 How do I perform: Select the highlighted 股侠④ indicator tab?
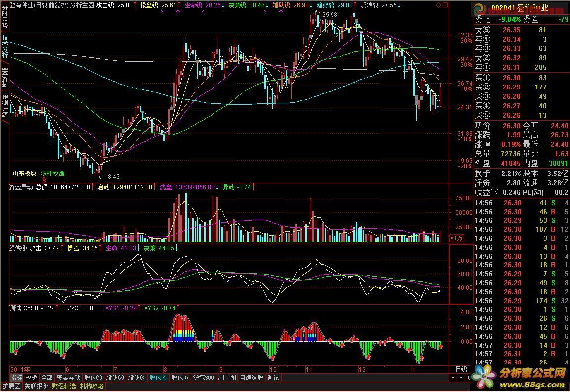click(x=159, y=378)
